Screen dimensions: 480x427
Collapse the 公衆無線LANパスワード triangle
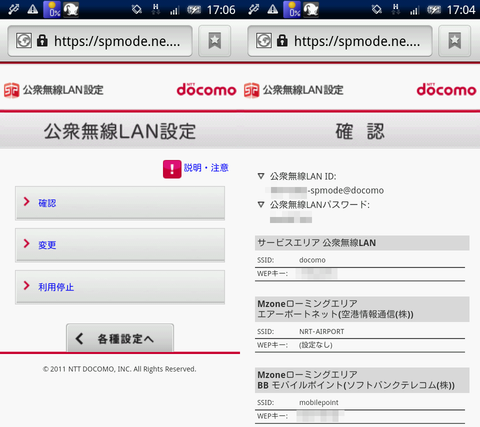[261, 204]
